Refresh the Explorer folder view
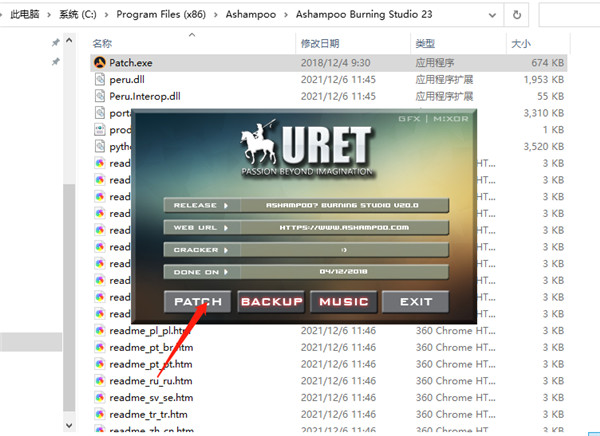The height and width of the screenshot is (436, 600). tap(517, 15)
